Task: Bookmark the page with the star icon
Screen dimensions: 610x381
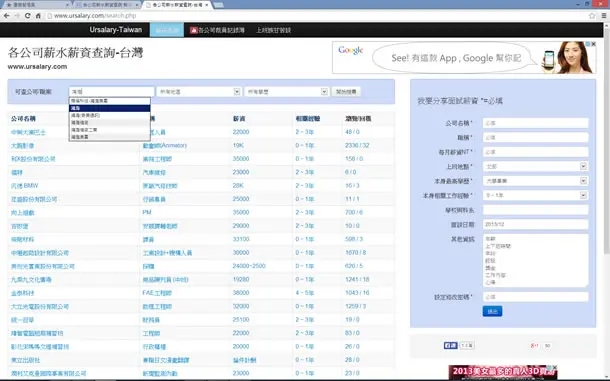Action: (x=592, y=16)
